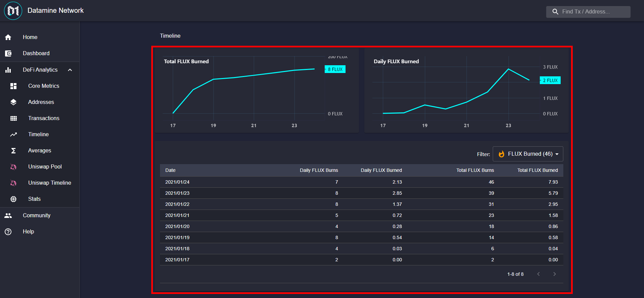Click the Datamine Network logo icon
The width and height of the screenshot is (644, 298).
(13, 11)
